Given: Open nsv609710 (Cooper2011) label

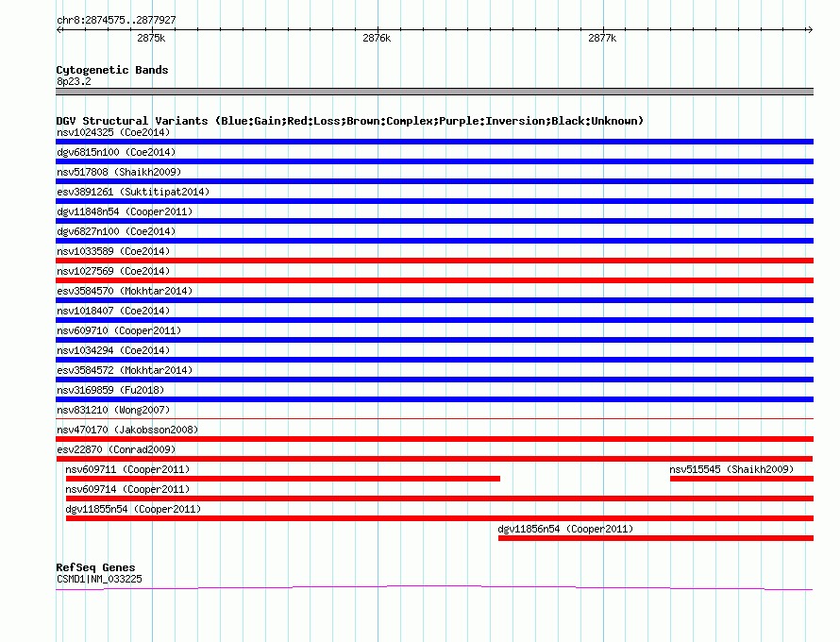Looking at the screenshot, I should tap(119, 330).
